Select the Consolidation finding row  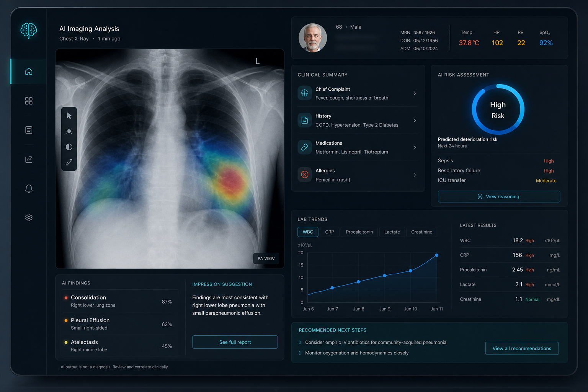120,301
